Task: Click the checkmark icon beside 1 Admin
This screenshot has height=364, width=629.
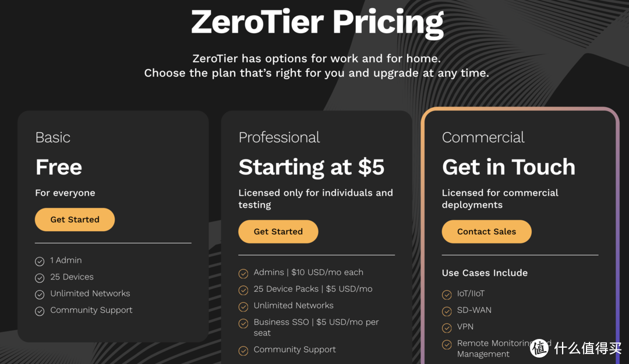Action: 40,261
